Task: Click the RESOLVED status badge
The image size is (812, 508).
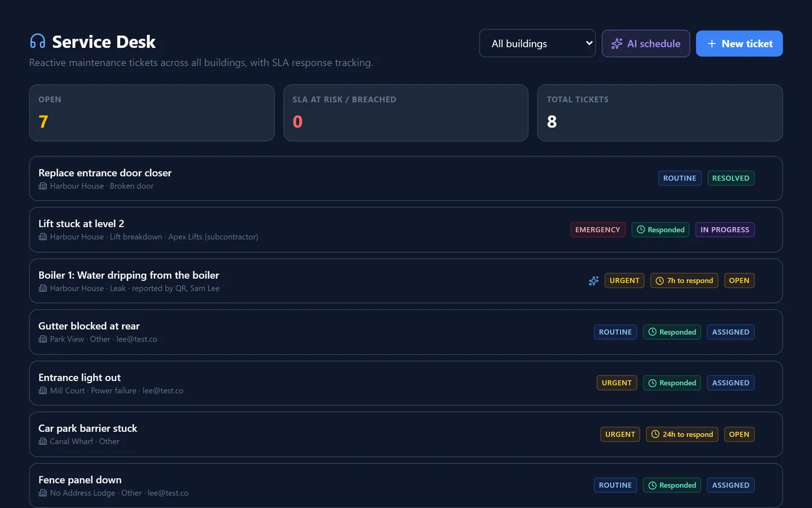Action: point(731,178)
